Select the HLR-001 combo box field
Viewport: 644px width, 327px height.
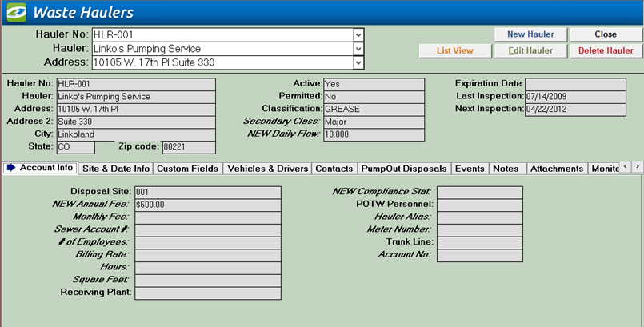(x=228, y=35)
